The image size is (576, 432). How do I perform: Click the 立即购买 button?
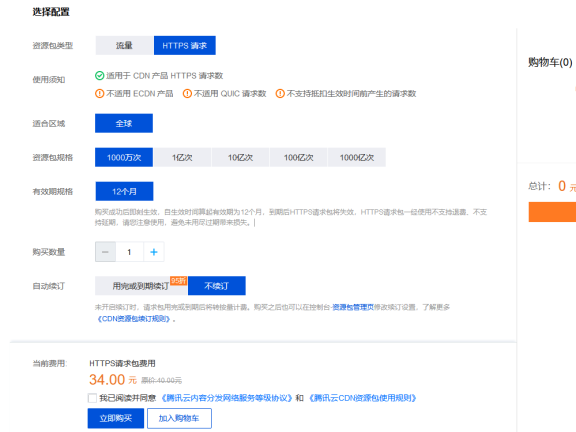116,418
